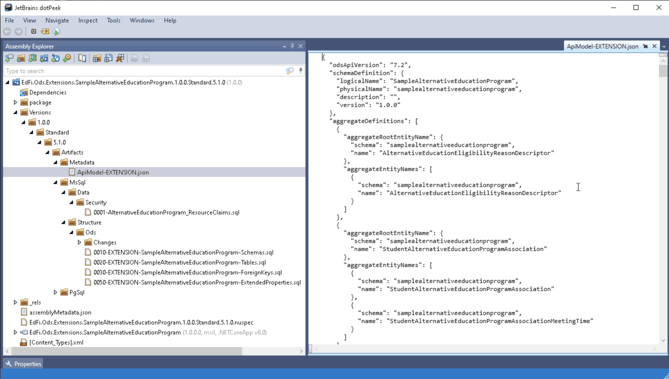Expand the package folder
The width and height of the screenshot is (669, 379).
15,102
